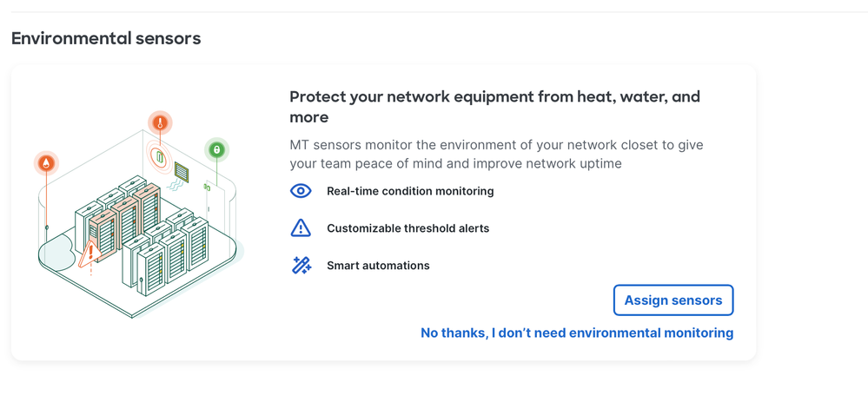Screen dimensions: 868x402
Task: Click the eye icon for real-time monitoring
Action: pos(301,191)
